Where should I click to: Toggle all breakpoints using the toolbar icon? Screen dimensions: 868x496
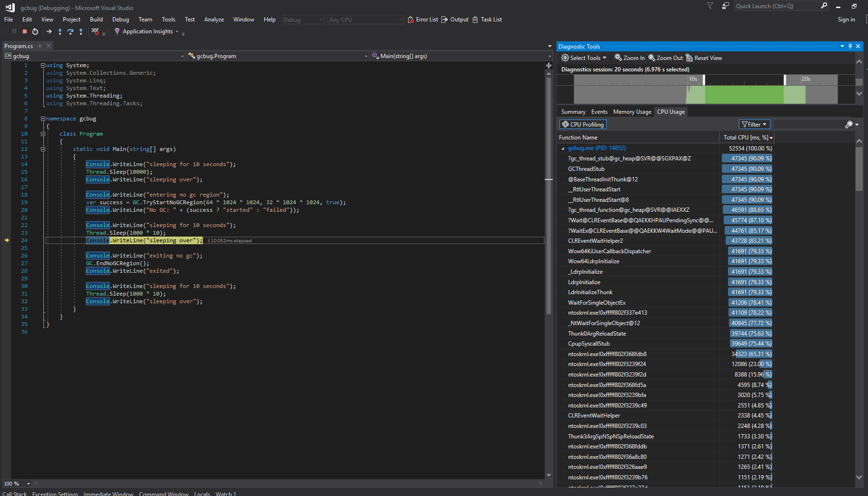95,31
